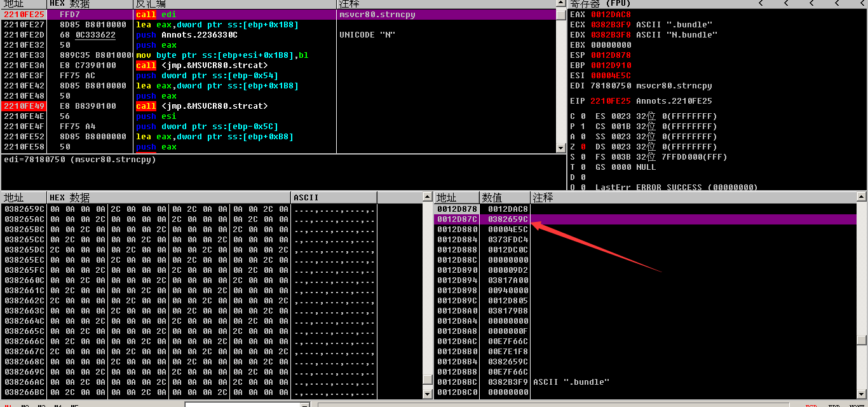Click the stack pane scroll-down arrow
This screenshot has width=868, height=407.
click(x=862, y=394)
